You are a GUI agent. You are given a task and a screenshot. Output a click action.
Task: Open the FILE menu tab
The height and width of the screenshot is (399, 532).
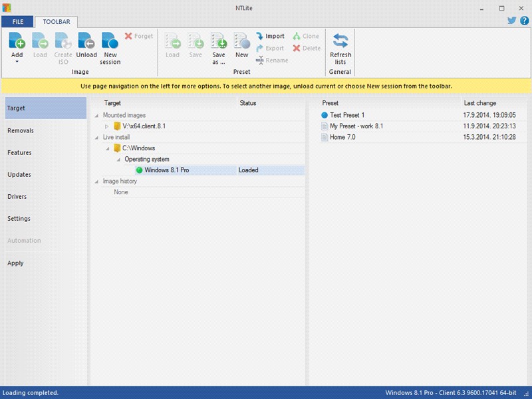17,22
